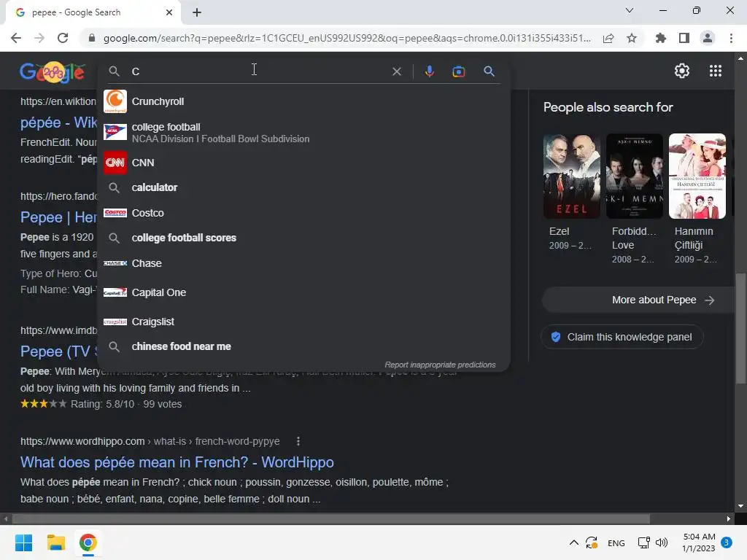Open the WordHippo pépée meaning result

pos(177,462)
